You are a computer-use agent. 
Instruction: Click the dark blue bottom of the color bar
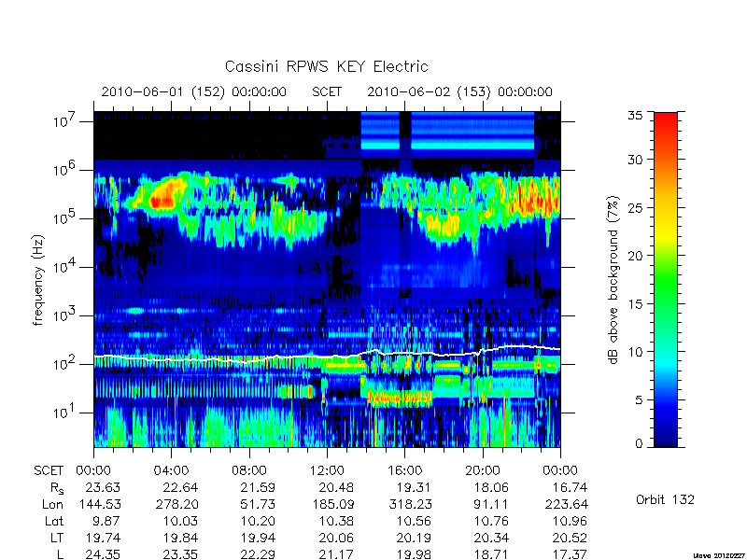click(666, 436)
